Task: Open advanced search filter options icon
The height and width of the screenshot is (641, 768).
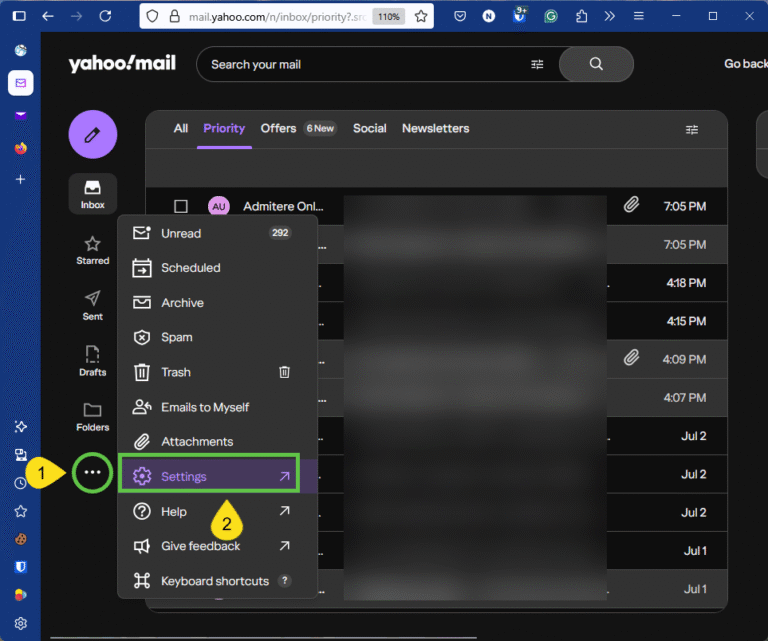Action: [x=537, y=64]
